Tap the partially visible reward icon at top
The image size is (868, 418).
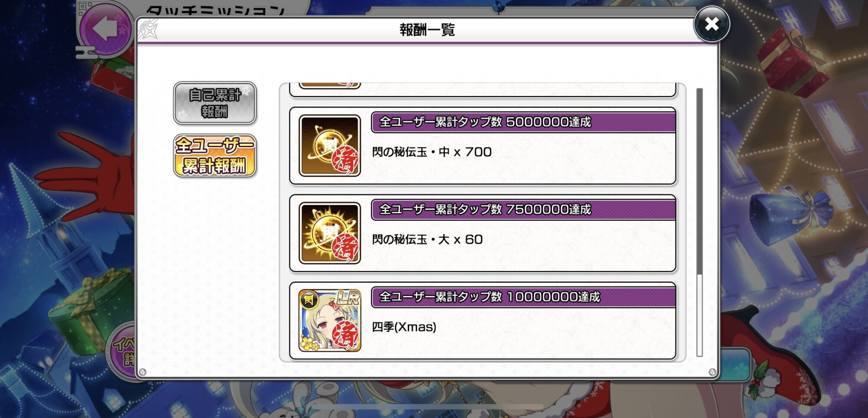click(330, 85)
